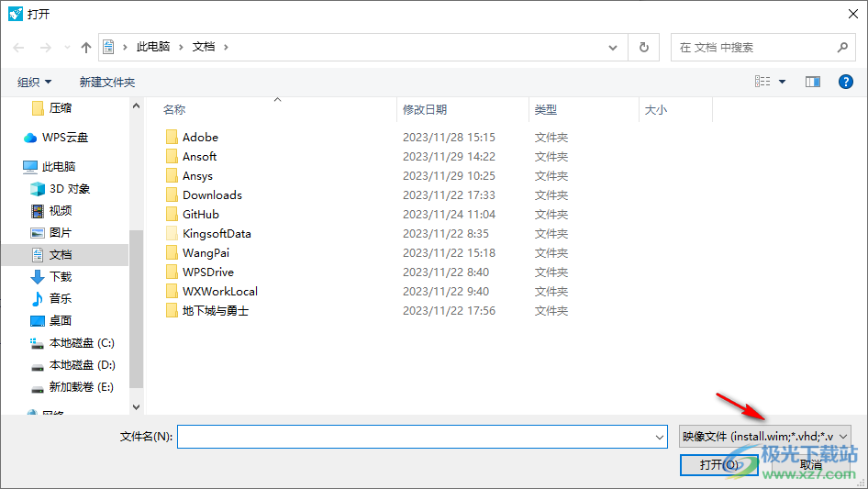This screenshot has width=868, height=489.
Task: Click 此电脑 in the address breadcrumb
Action: (x=153, y=47)
